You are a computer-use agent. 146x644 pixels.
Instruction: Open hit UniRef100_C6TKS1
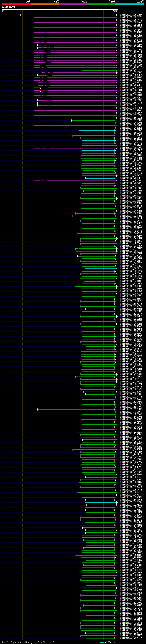(x=131, y=20)
